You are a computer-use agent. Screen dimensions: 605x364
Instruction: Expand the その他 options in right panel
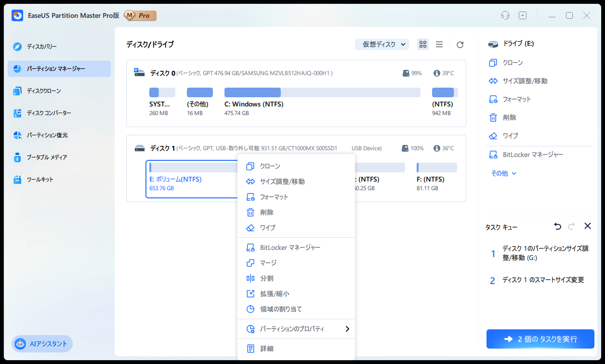504,173
